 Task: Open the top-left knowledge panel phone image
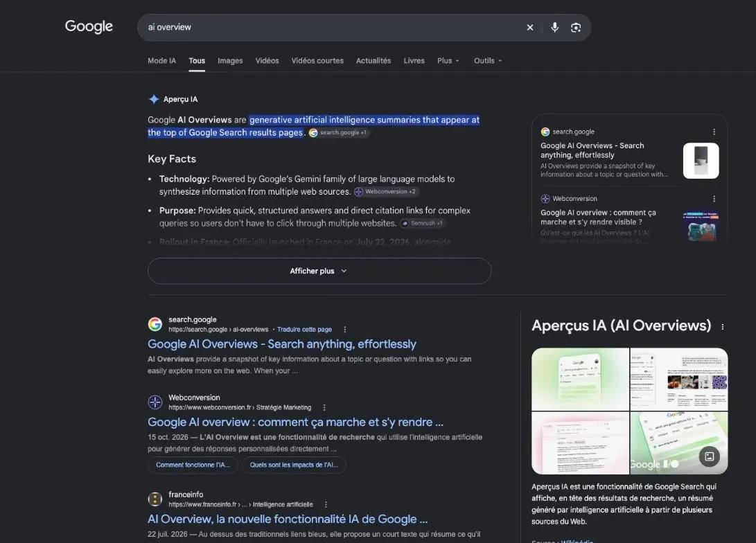(580, 379)
